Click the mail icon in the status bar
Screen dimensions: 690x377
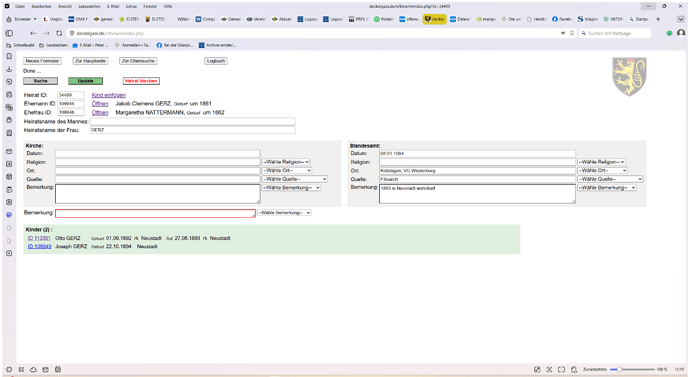tap(45, 370)
